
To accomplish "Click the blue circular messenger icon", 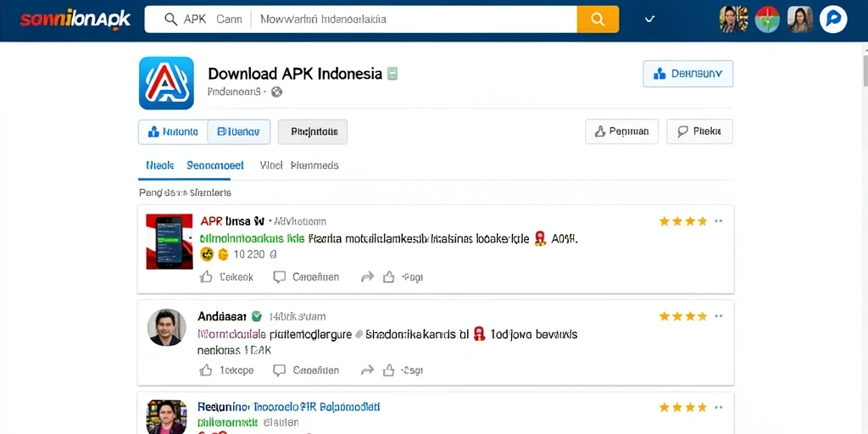I will (833, 19).
